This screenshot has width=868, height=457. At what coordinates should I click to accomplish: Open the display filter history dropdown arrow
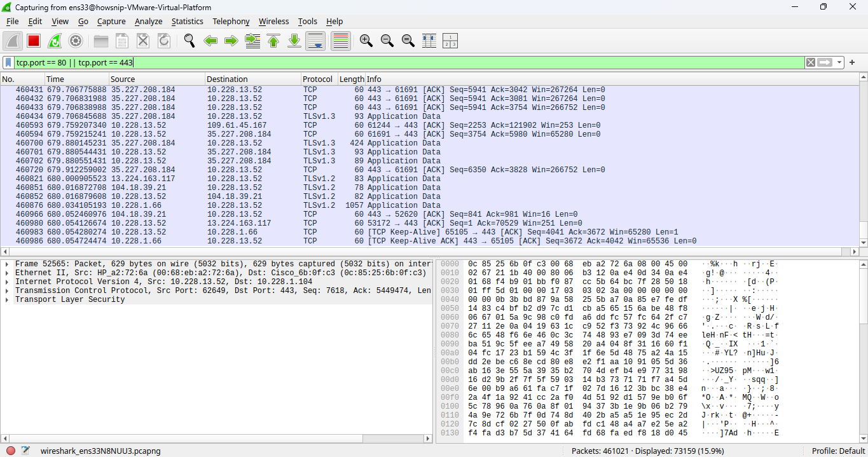(x=840, y=62)
